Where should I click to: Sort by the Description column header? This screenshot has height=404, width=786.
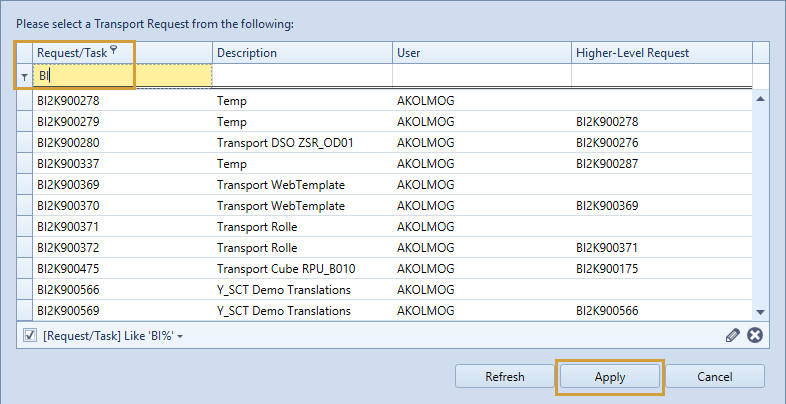point(301,53)
